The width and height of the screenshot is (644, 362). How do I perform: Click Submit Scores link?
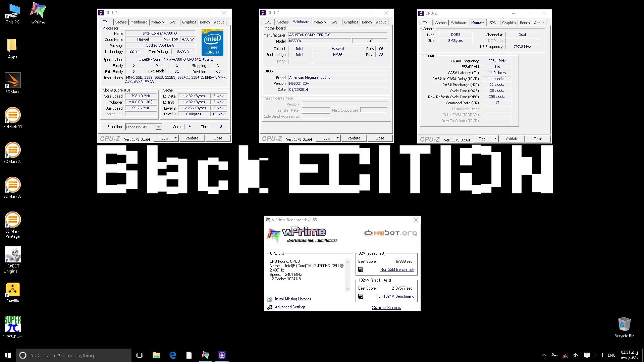point(386,307)
